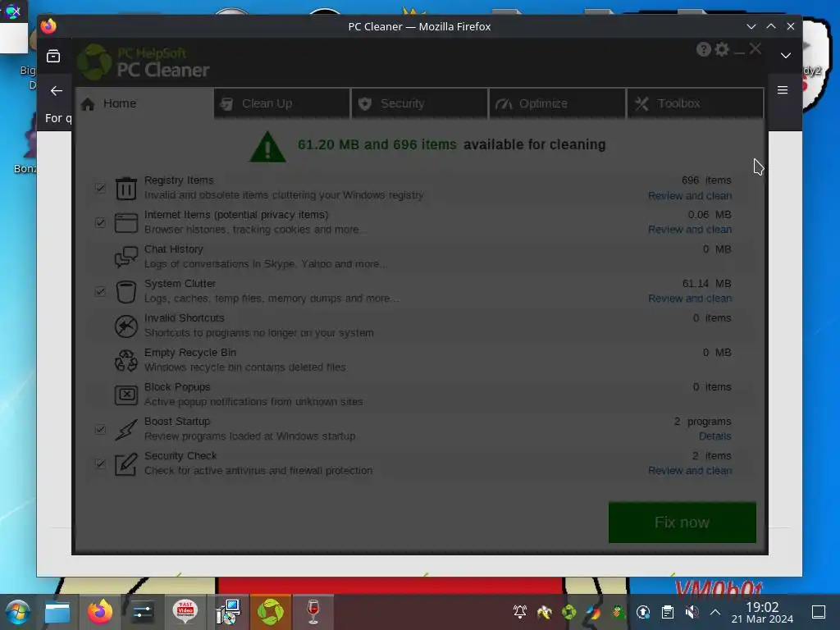Click the Empty Recycle Bin row title

click(x=190, y=353)
